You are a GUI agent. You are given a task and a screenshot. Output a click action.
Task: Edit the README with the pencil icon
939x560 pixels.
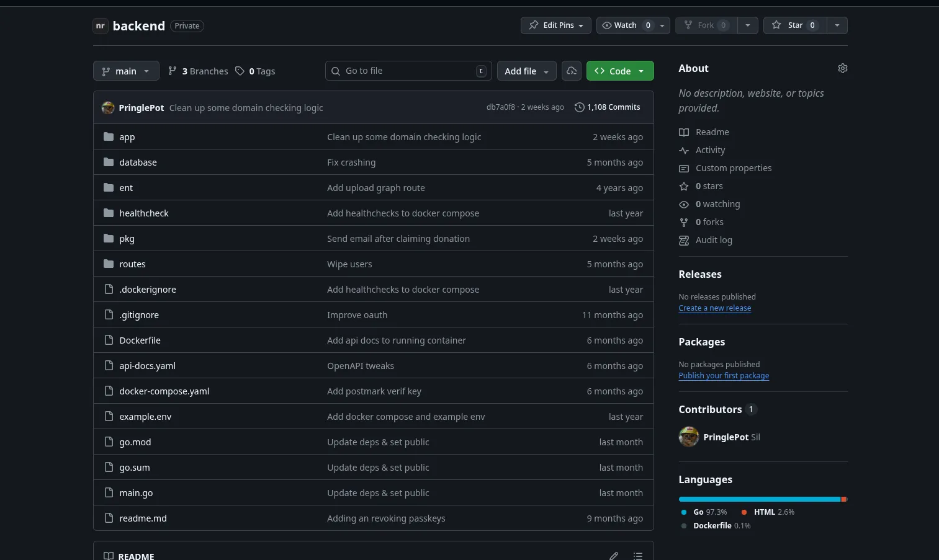[x=613, y=555]
